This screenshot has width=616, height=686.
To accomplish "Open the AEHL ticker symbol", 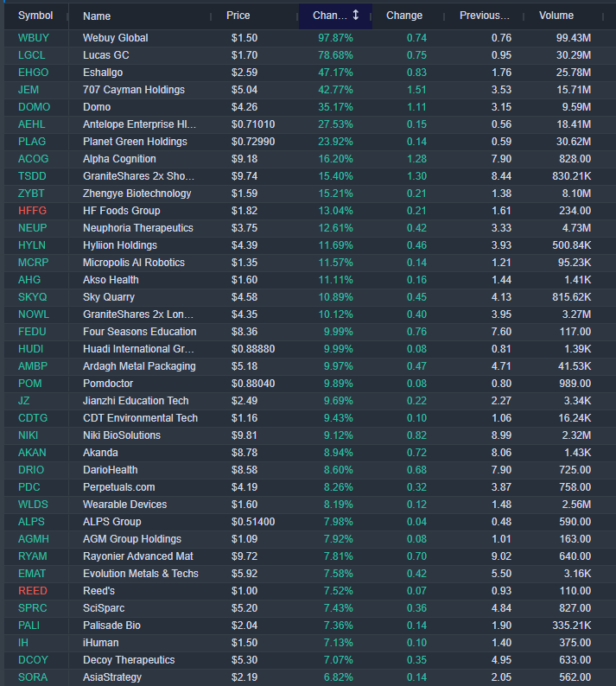I will point(31,124).
